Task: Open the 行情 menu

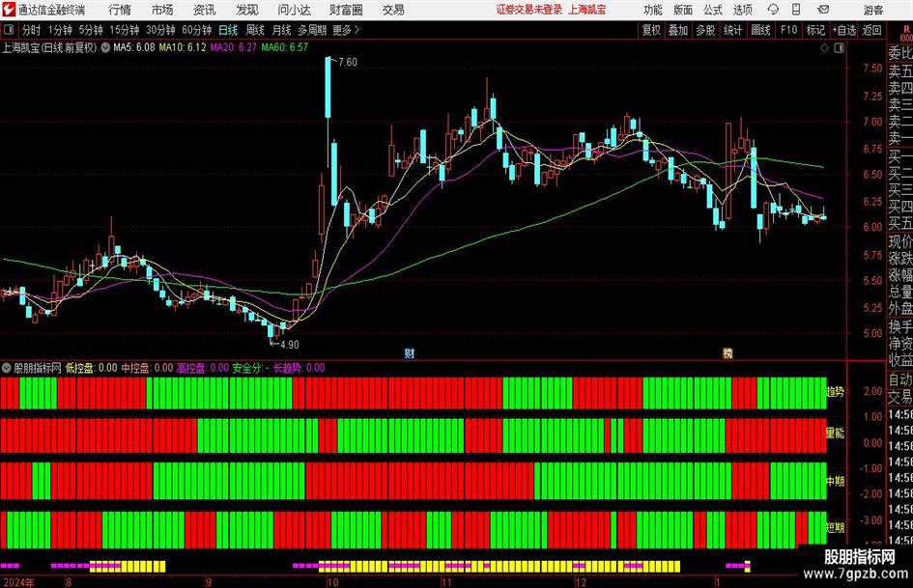Action: click(120, 10)
